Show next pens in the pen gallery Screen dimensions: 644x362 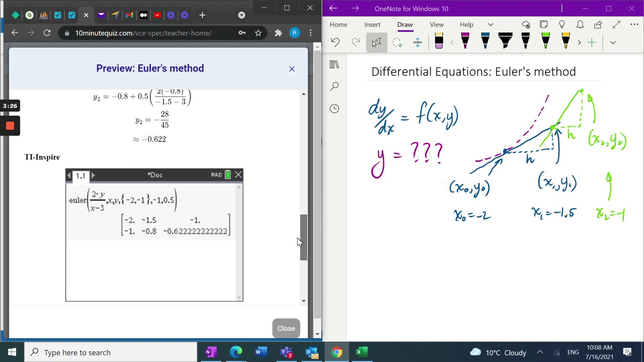(579, 43)
